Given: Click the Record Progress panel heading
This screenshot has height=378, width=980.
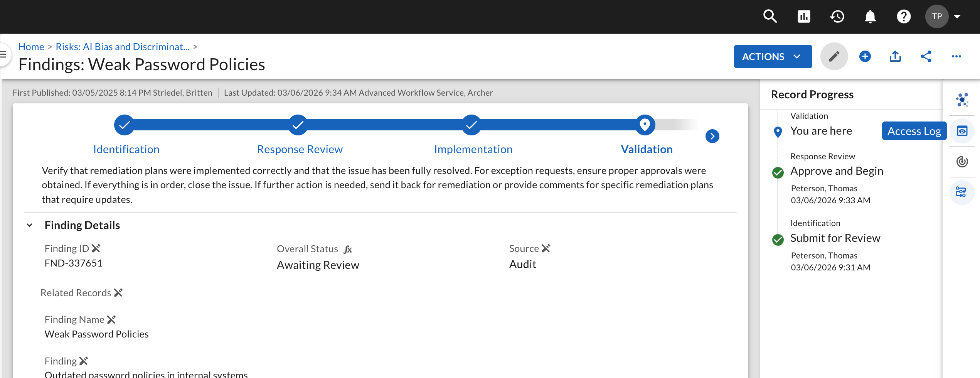Looking at the screenshot, I should coord(812,94).
